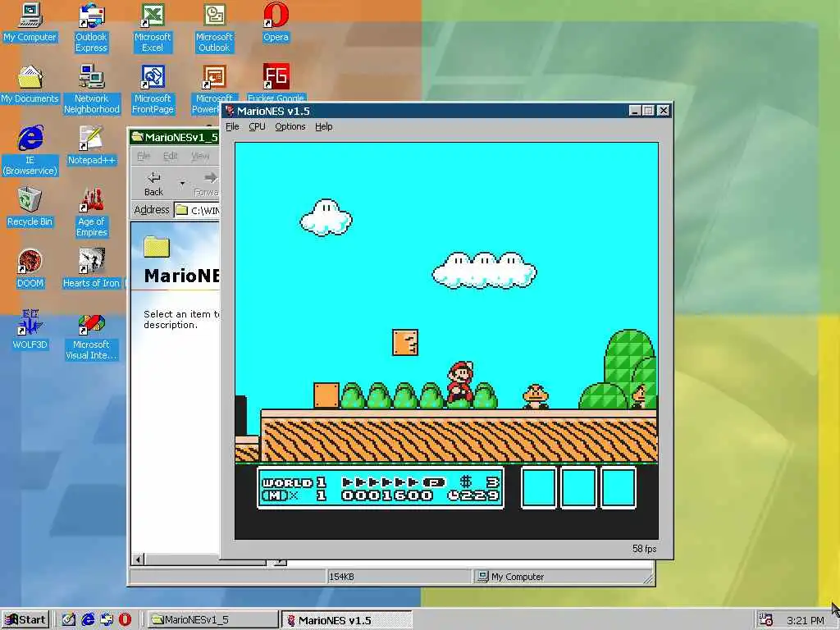The width and height of the screenshot is (840, 630).
Task: Open the Edit menu in the explorer window
Action: 171,156
